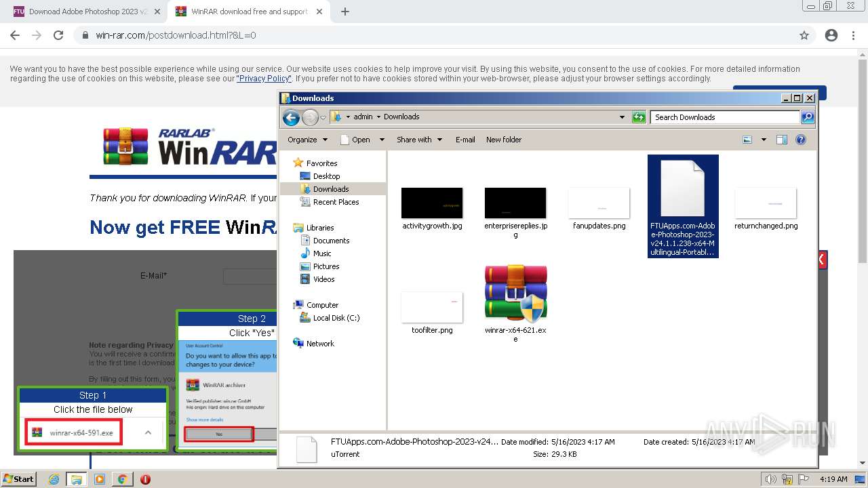This screenshot has height=488, width=868.
Task: Click Open in Explorer toolbar
Action: tap(355, 140)
